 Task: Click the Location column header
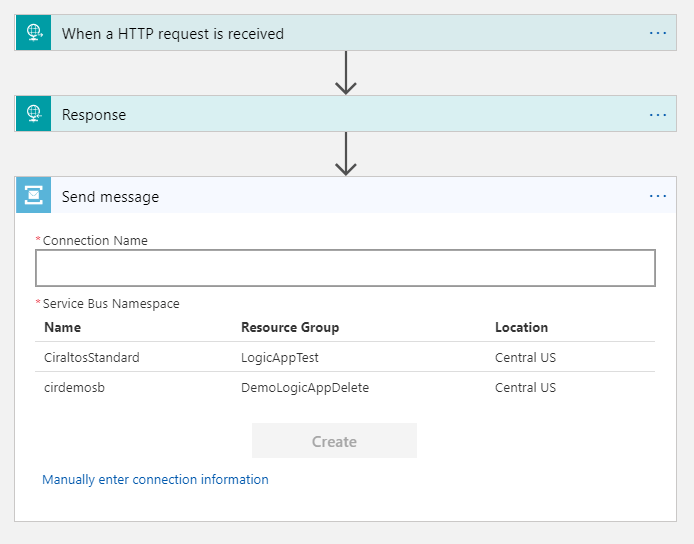521,327
